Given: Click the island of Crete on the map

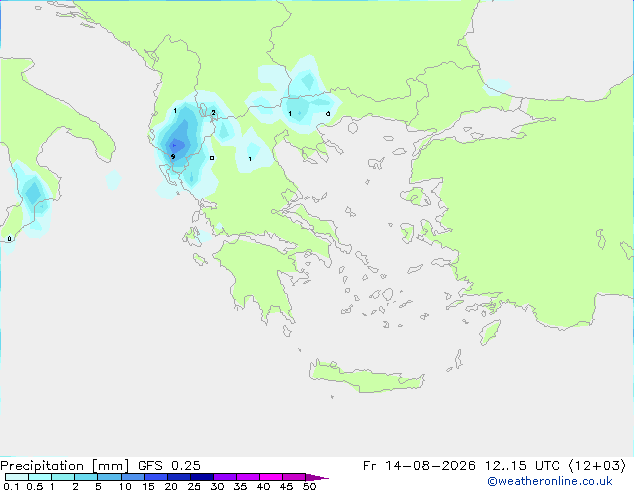Looking at the screenshot, I should pos(366,376).
